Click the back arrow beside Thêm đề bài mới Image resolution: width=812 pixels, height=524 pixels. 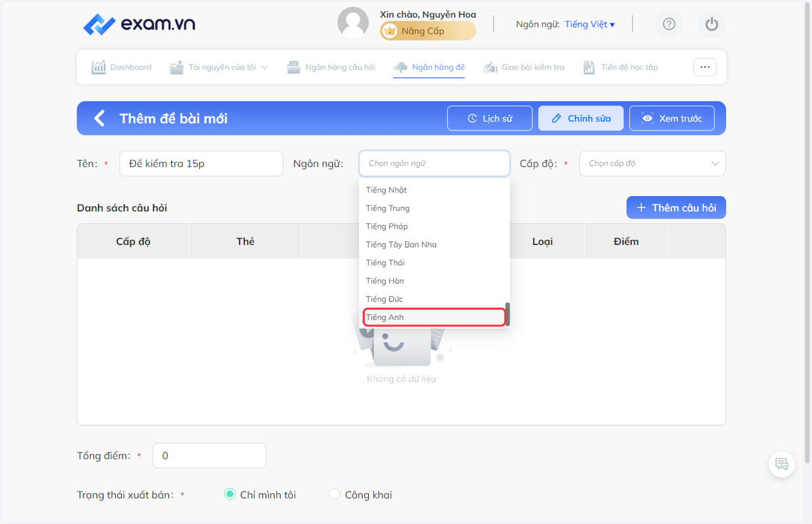[x=99, y=118]
